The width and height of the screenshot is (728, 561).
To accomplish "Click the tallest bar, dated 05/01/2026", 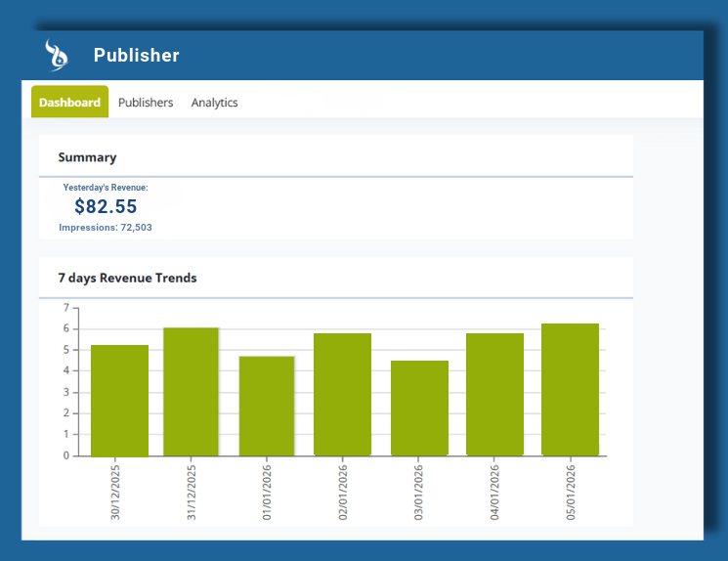I will (570, 390).
